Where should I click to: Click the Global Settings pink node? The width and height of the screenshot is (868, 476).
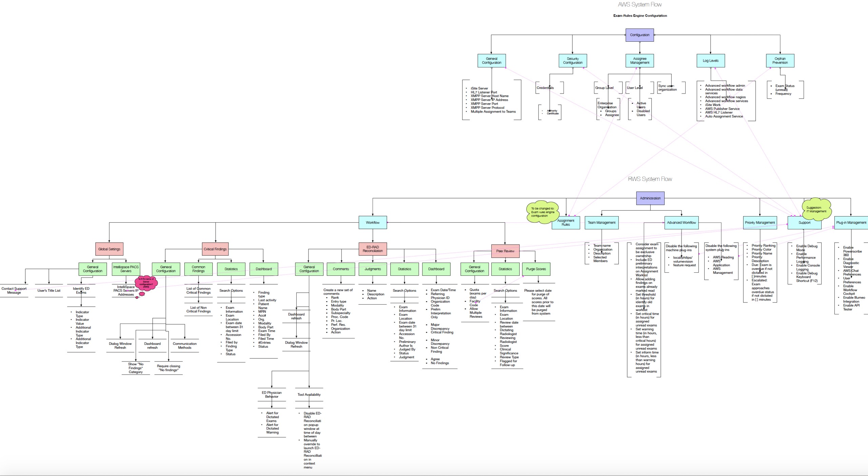109,249
